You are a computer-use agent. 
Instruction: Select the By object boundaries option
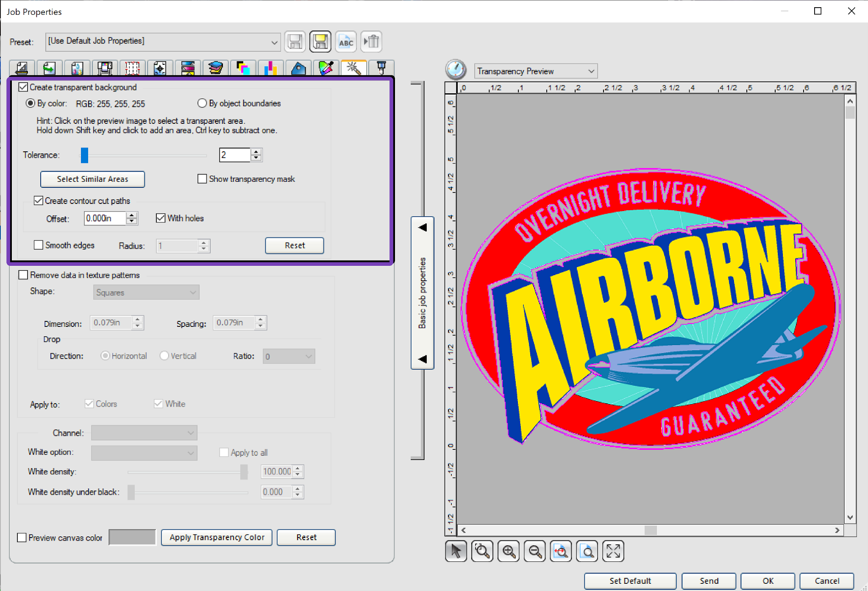click(202, 103)
